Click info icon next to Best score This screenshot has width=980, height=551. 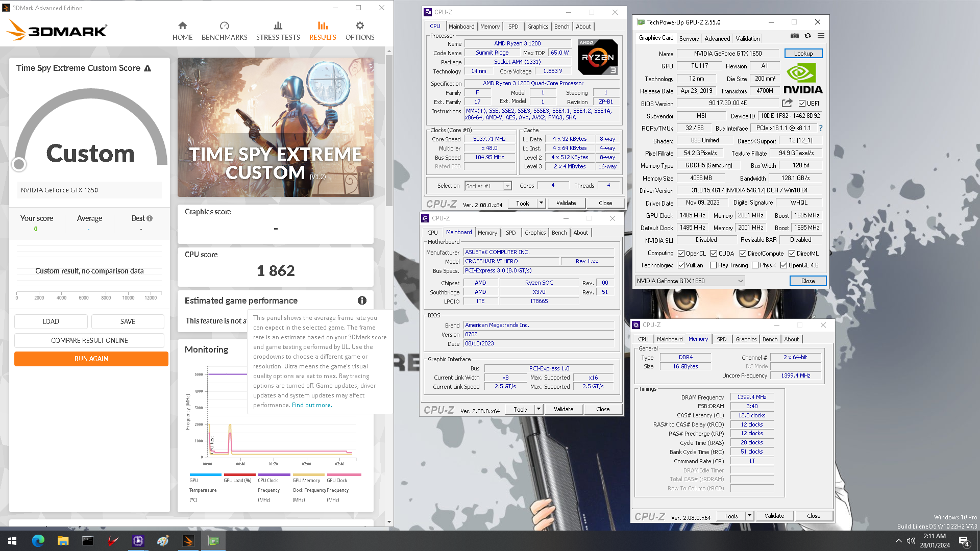coord(150,218)
